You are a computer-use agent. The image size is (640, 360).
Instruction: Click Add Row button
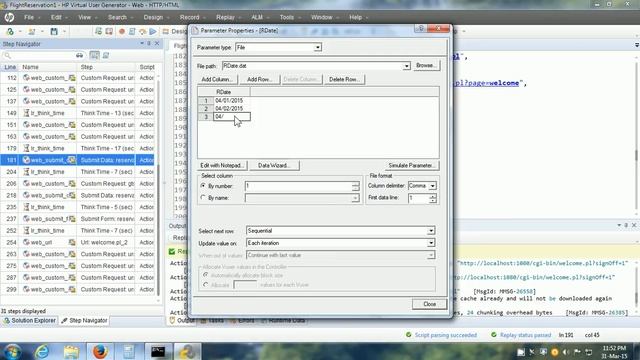(x=260, y=80)
